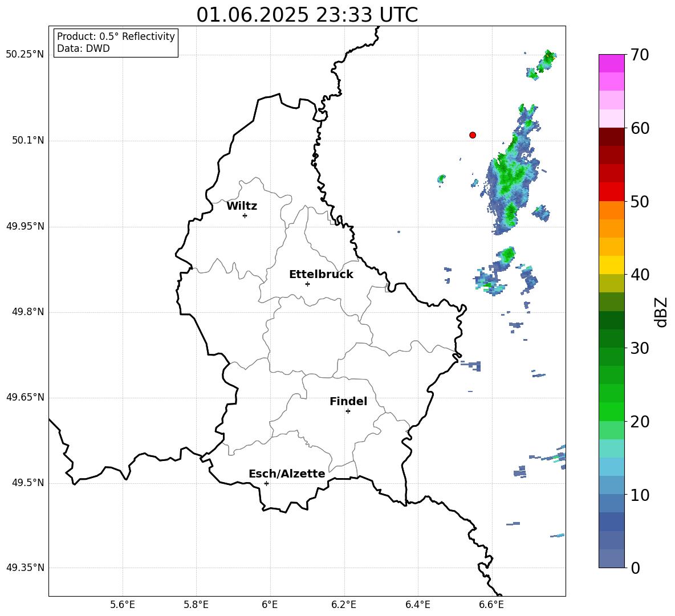The image size is (675, 616).
Task: Click the 5.8°E longitude label
Action: [196, 605]
